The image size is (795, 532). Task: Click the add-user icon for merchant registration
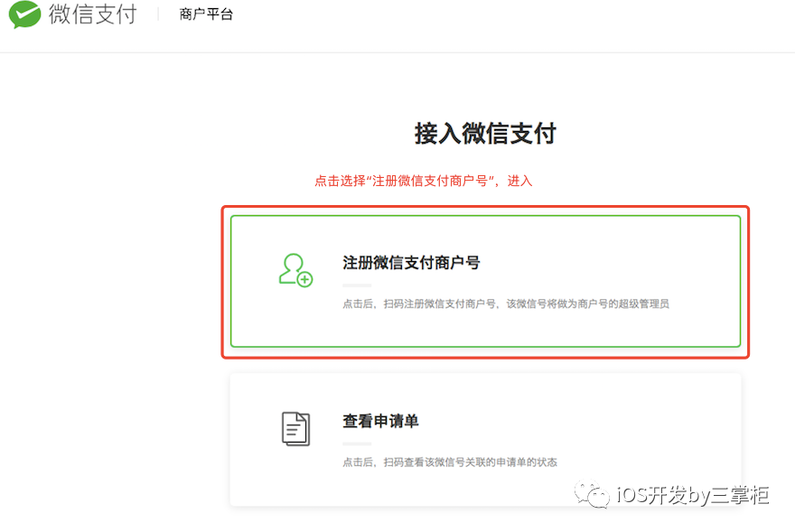295,270
